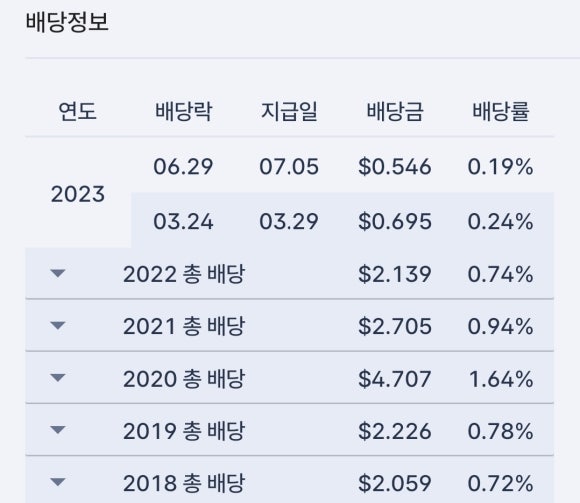The width and height of the screenshot is (580, 503).
Task: Expand the 2020 총 배당 row arrow
Action: tap(58, 378)
